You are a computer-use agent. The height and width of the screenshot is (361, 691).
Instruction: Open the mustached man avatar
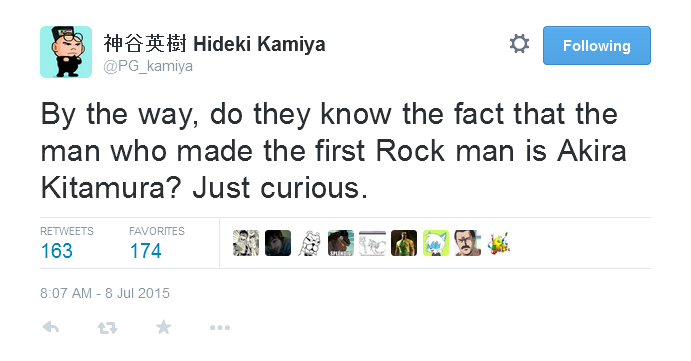(468, 243)
